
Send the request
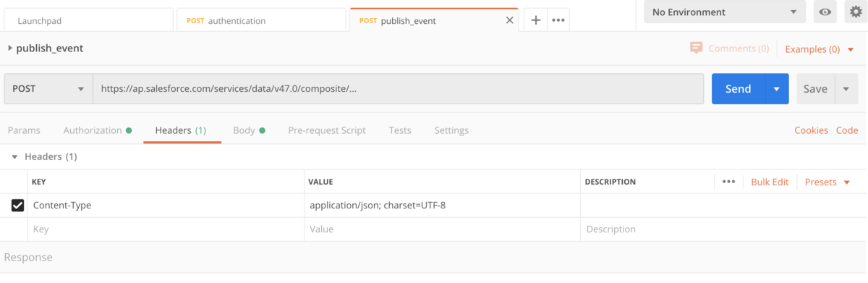point(738,88)
